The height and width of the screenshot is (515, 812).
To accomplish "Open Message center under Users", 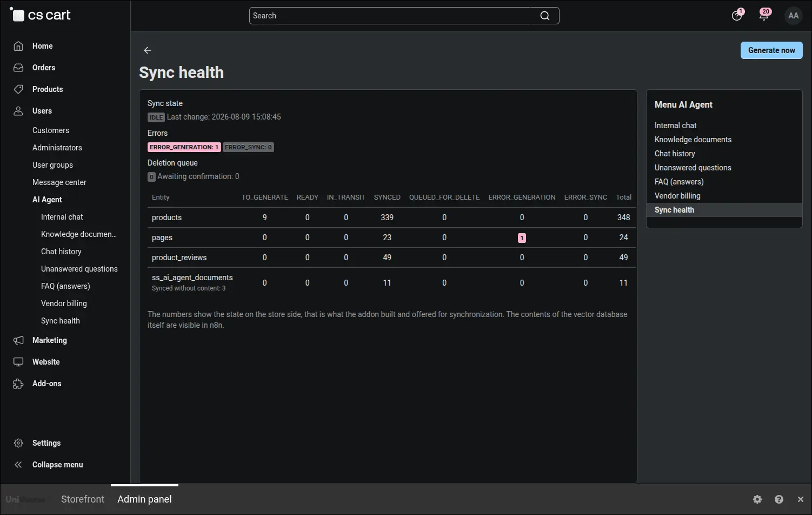I will point(59,182).
